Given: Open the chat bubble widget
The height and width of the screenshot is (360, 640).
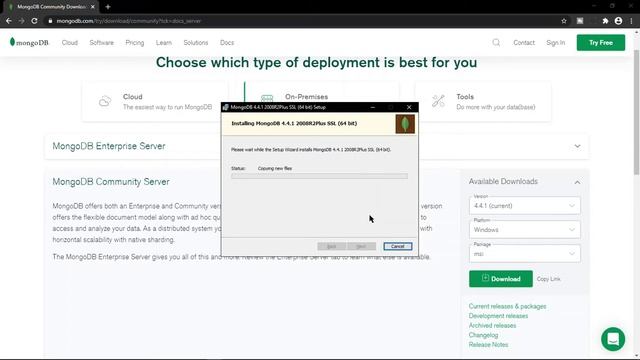Looking at the screenshot, I should (613, 339).
